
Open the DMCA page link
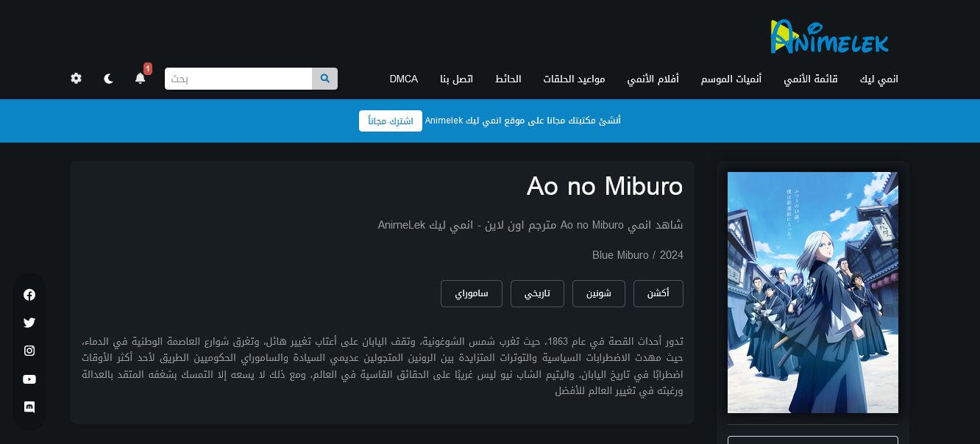[x=404, y=79]
